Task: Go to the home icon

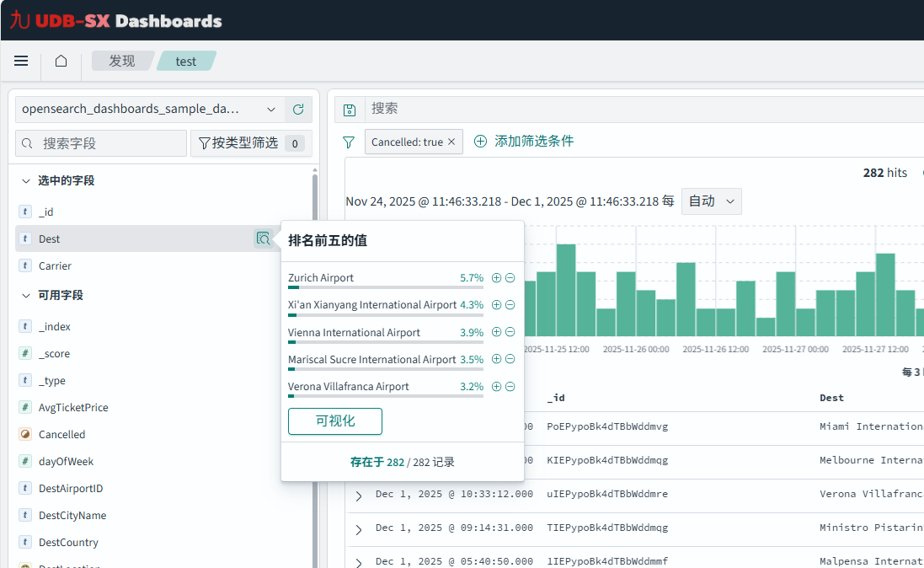Action: tap(61, 61)
